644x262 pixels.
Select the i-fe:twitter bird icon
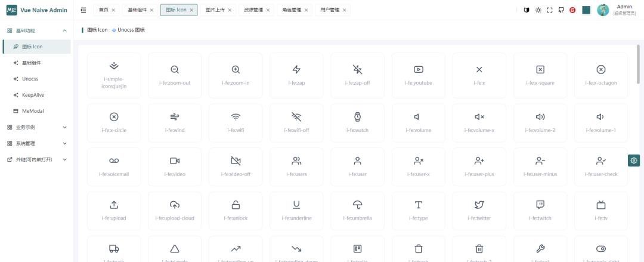(479, 205)
